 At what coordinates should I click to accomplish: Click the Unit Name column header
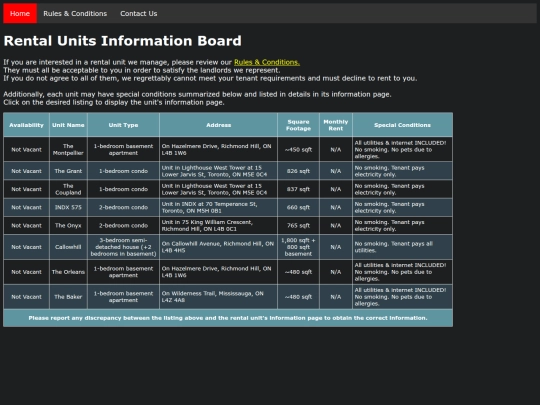tap(68, 125)
